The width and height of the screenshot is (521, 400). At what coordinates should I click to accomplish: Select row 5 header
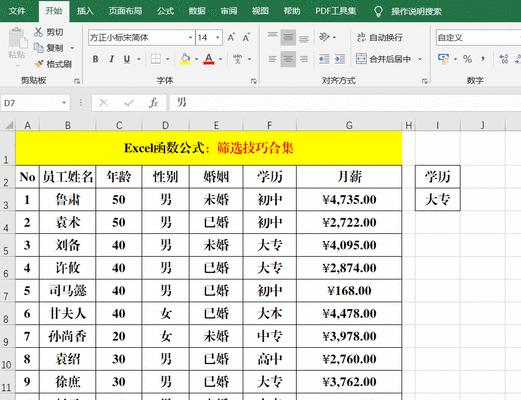7,245
